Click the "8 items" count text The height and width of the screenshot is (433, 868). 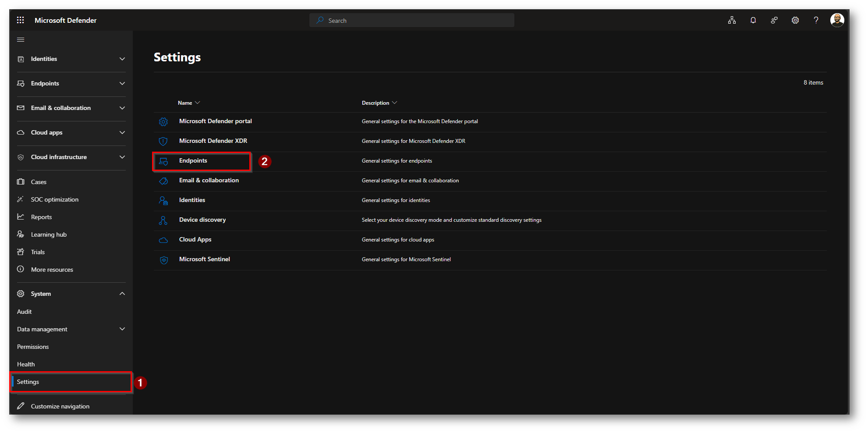(813, 83)
